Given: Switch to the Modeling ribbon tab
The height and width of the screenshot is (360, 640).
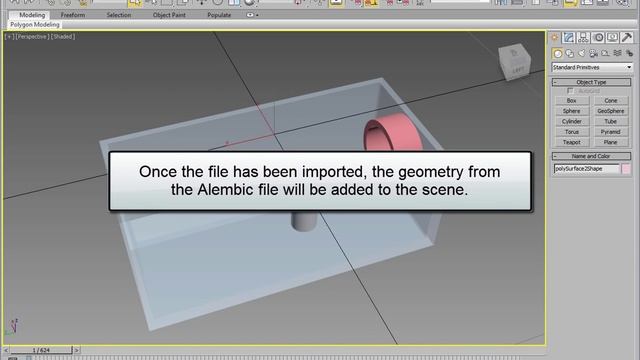Looking at the screenshot, I should click(x=32, y=15).
